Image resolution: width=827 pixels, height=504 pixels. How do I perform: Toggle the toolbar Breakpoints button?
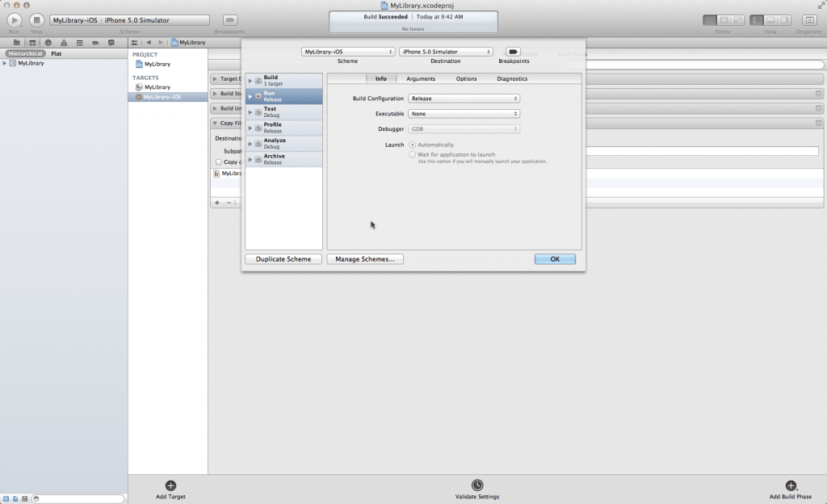[230, 20]
